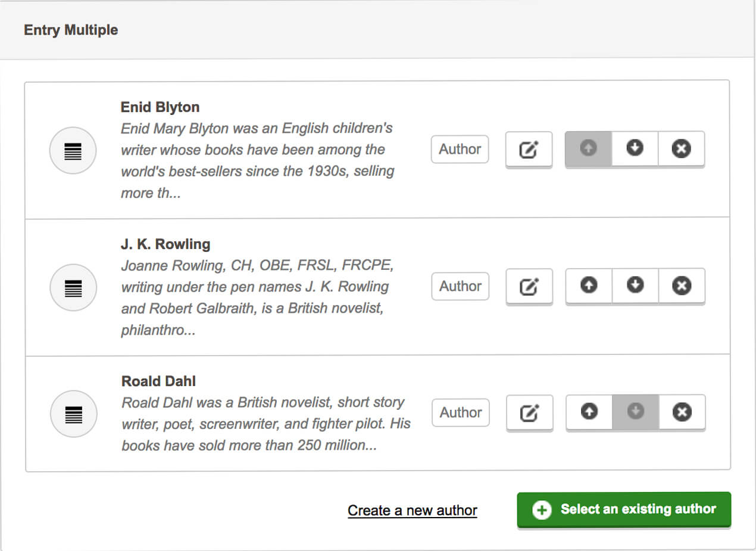Viewport: 756px width, 551px height.
Task: Click disabled move-down arrow for Roald Dahl
Action: pyautogui.click(x=635, y=412)
